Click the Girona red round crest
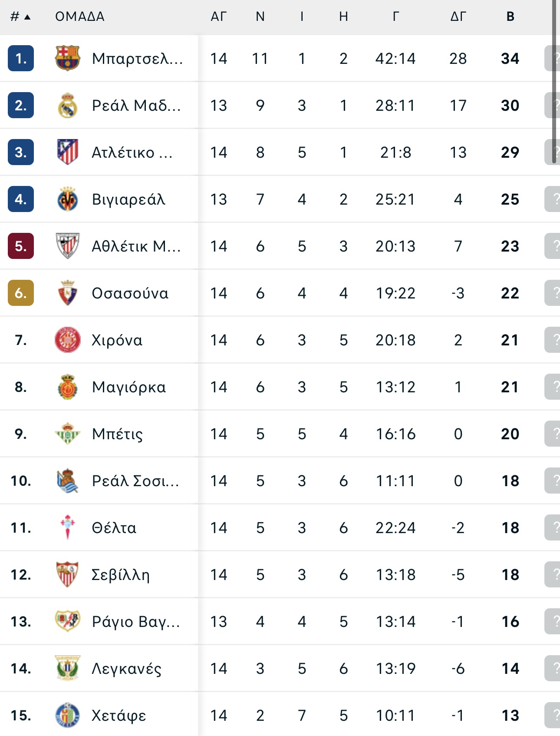The image size is (560, 736). 67,340
